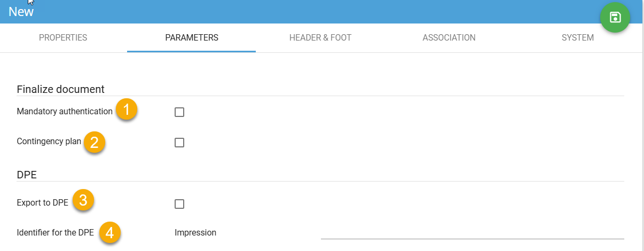The width and height of the screenshot is (644, 251).
Task: Click the orange number 2 badge
Action: [94, 142]
